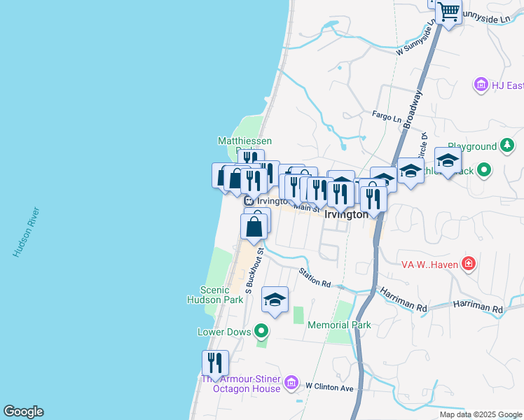The width and height of the screenshot is (524, 420).
Task: Click the green Lower Dows pin
Action: tap(261, 330)
